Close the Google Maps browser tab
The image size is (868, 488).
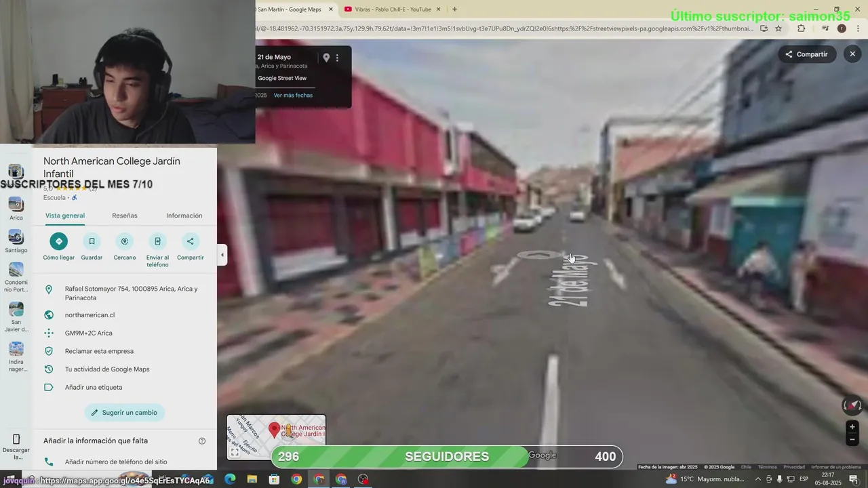[331, 9]
